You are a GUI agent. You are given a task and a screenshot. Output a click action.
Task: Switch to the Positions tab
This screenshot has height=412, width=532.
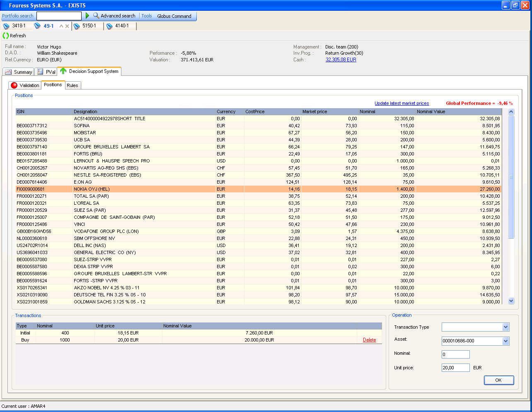[x=53, y=85]
